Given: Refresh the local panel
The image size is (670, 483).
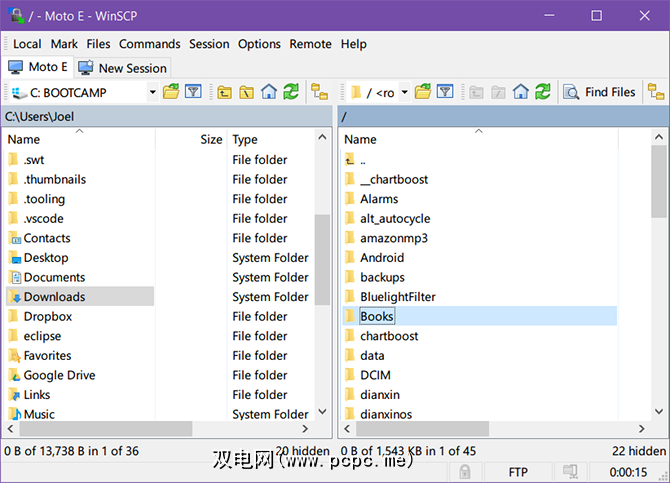Looking at the screenshot, I should (291, 91).
